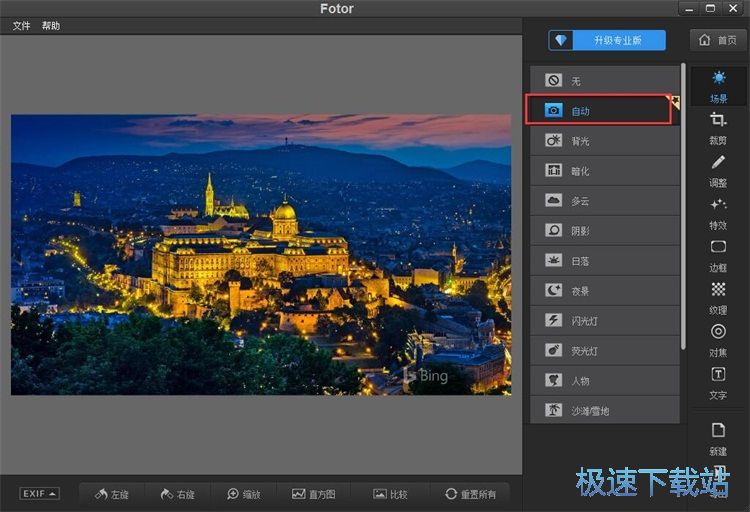Rotate image left with 左旋
The height and width of the screenshot is (512, 750).
[112, 494]
